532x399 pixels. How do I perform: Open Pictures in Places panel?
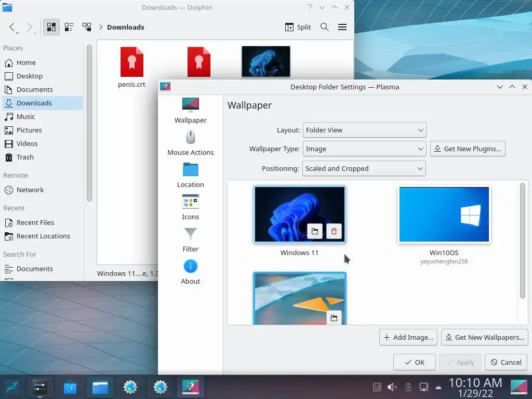[43, 130]
